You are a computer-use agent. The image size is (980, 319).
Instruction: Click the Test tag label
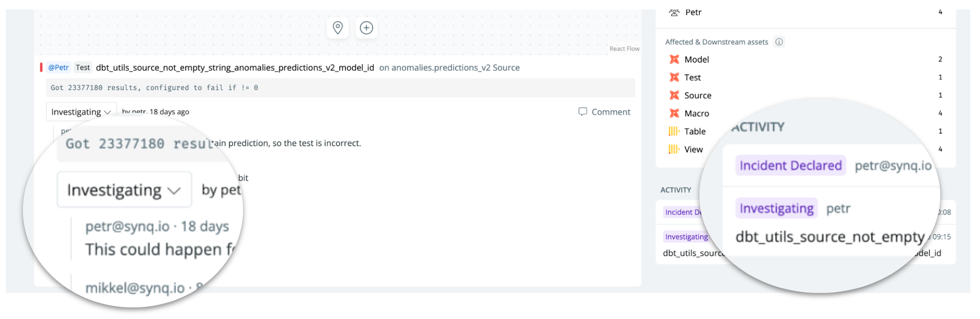pos(83,68)
